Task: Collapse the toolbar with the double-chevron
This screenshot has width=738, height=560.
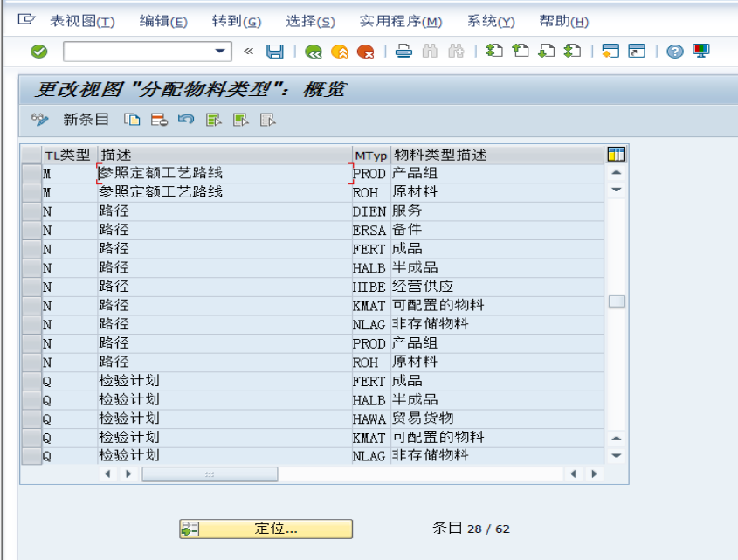Action: tap(247, 51)
